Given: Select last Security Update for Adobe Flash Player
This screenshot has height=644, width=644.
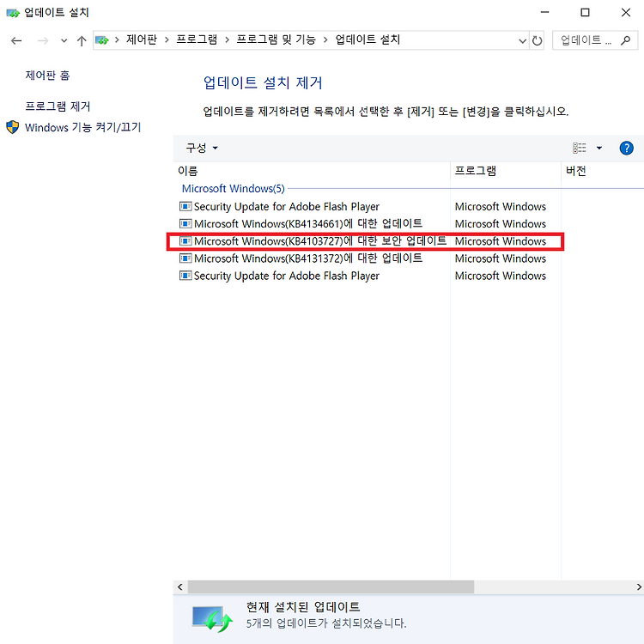Looking at the screenshot, I should pos(286,275).
